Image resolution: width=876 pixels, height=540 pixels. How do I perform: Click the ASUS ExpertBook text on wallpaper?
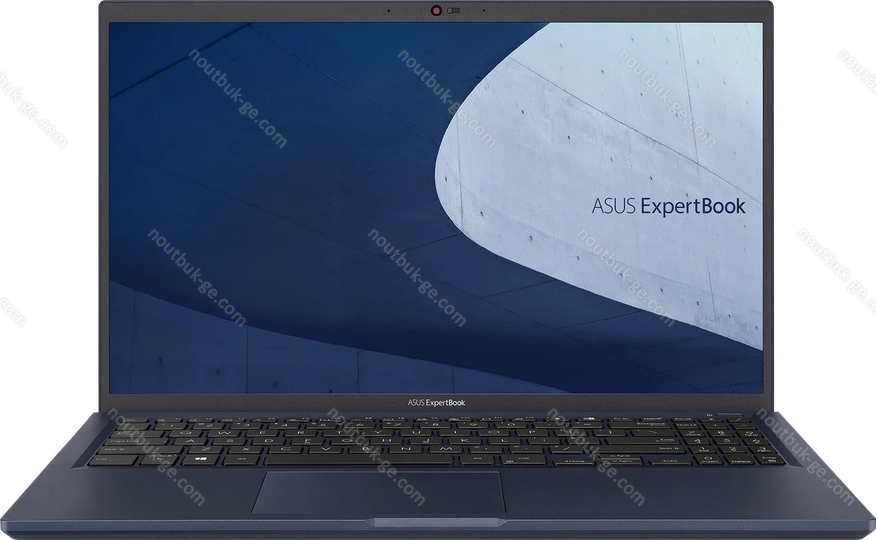tap(669, 207)
